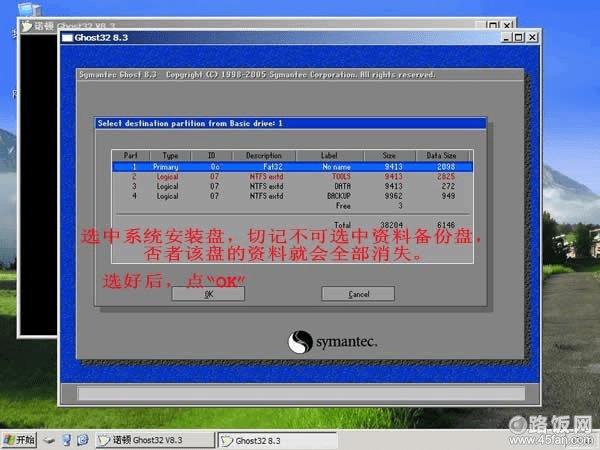600x450 pixels.
Task: Select partition 4 labeled BACKUP
Action: pos(292,196)
